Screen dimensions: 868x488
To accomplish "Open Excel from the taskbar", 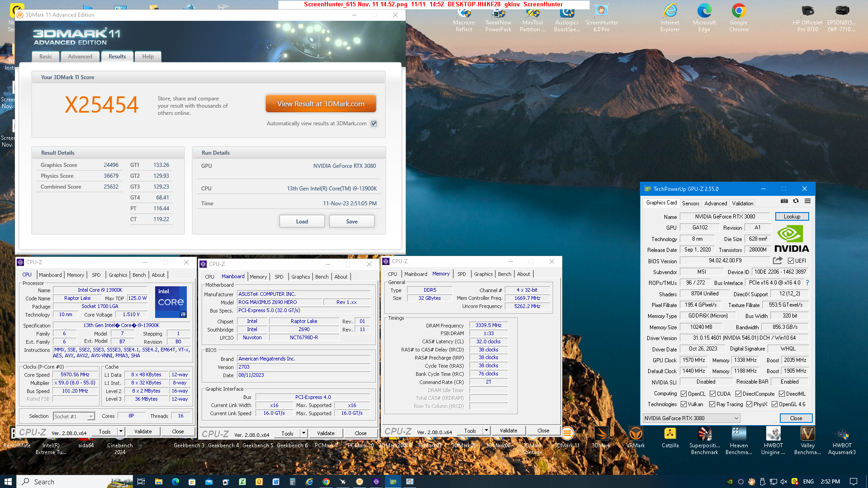I will pyautogui.click(x=242, y=482).
